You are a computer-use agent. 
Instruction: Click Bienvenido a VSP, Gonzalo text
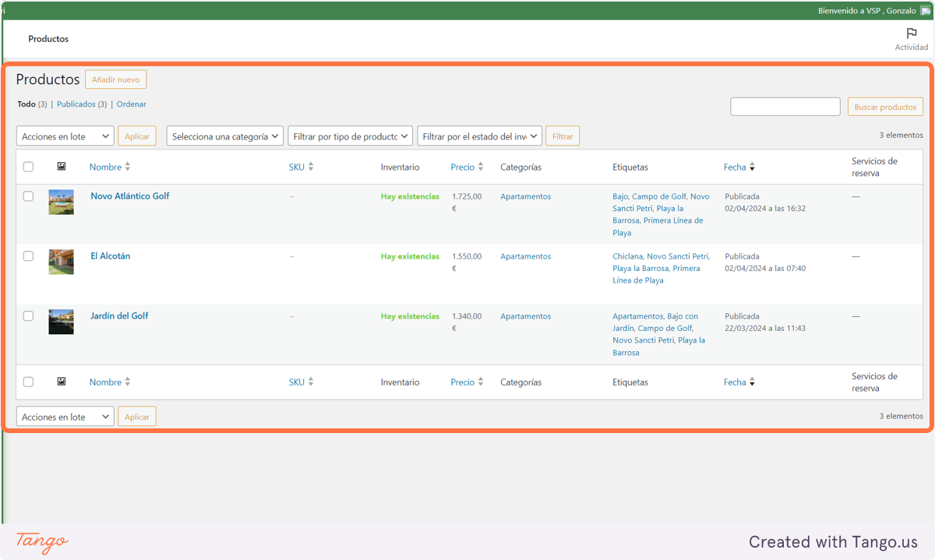(x=867, y=11)
